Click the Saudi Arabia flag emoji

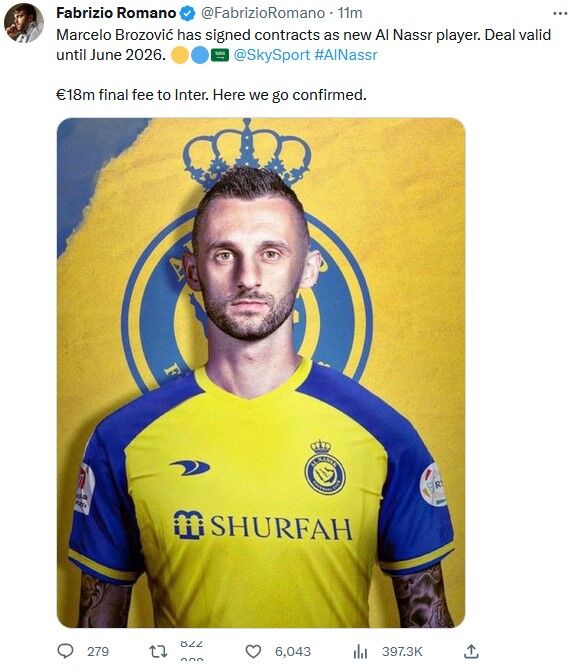pyautogui.click(x=220, y=55)
